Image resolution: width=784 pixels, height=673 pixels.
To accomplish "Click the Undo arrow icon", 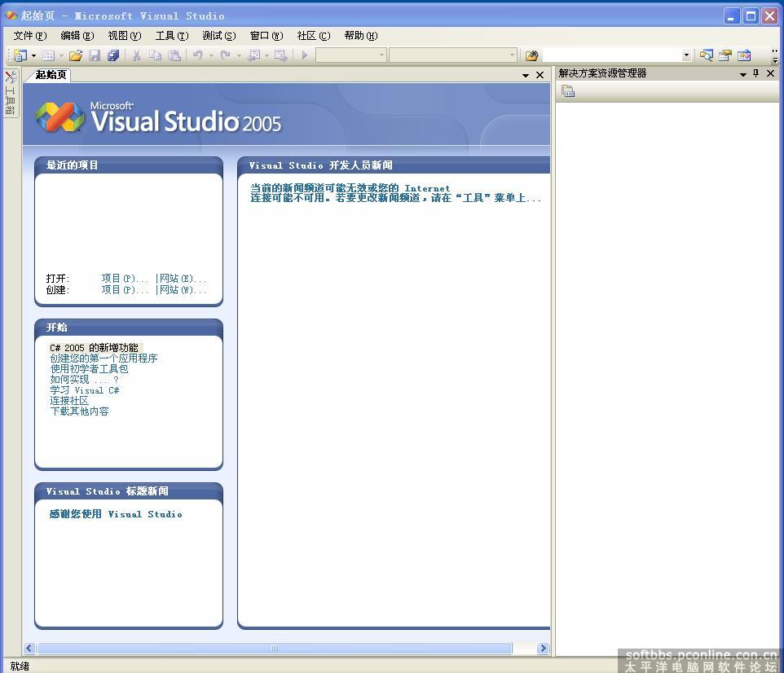I will (x=198, y=55).
